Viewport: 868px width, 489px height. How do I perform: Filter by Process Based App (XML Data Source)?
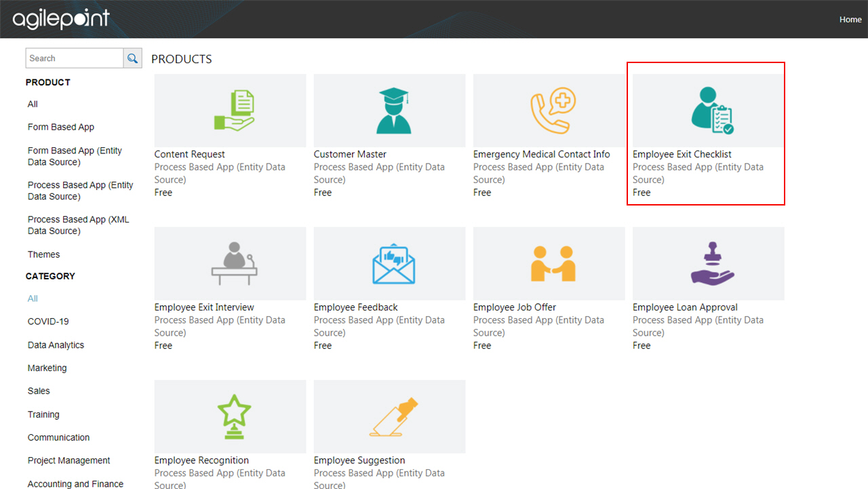pyautogui.click(x=78, y=225)
